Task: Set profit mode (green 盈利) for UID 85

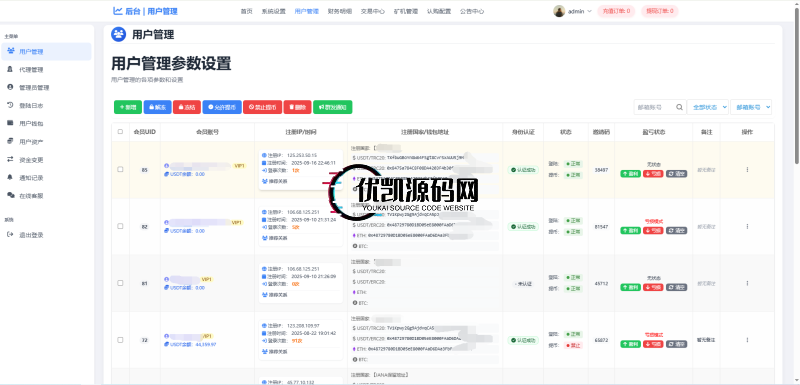Action: point(631,173)
